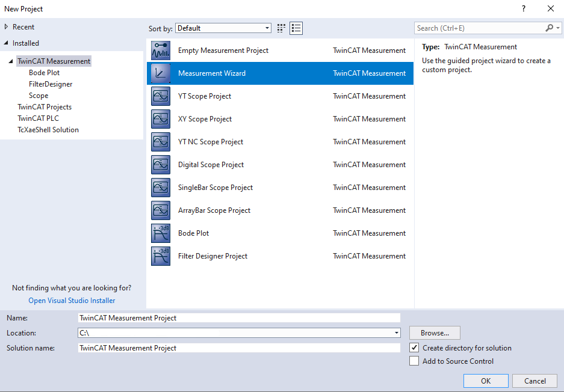
Task: Select TwinCAT PLC category
Action: pos(38,118)
